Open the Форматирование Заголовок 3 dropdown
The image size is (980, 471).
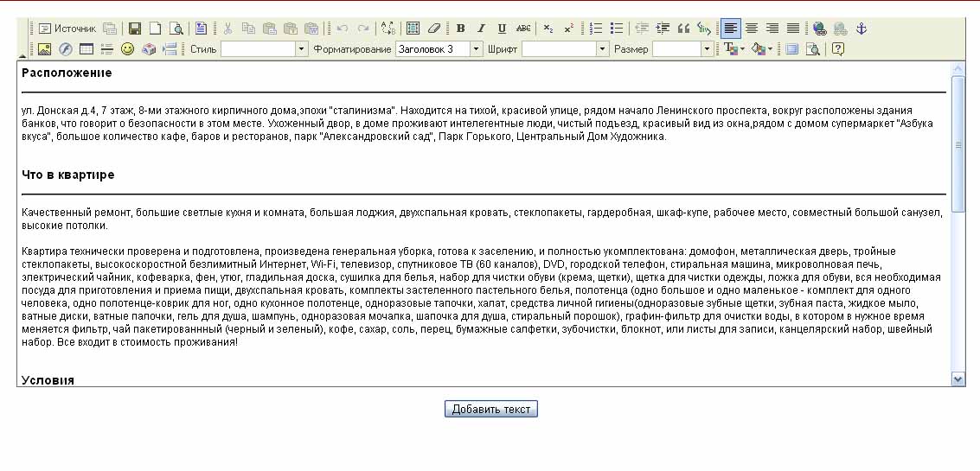(439, 48)
